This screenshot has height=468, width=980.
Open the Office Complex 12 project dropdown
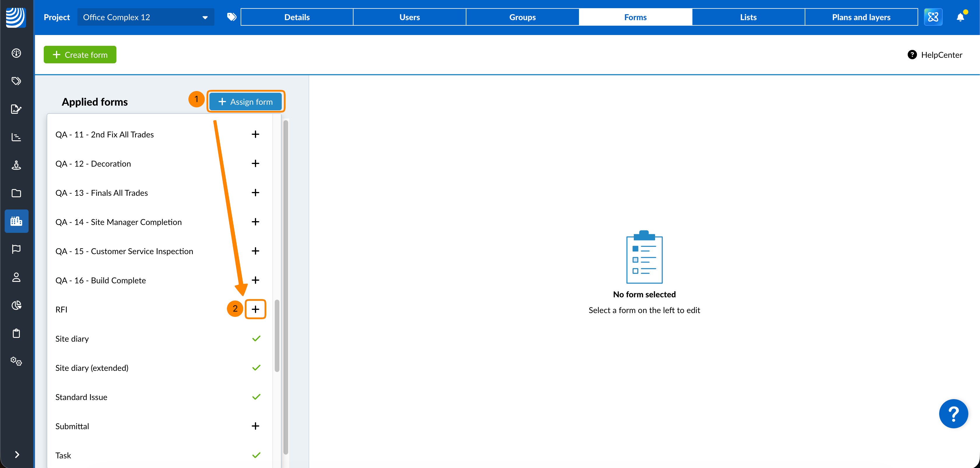coord(146,17)
